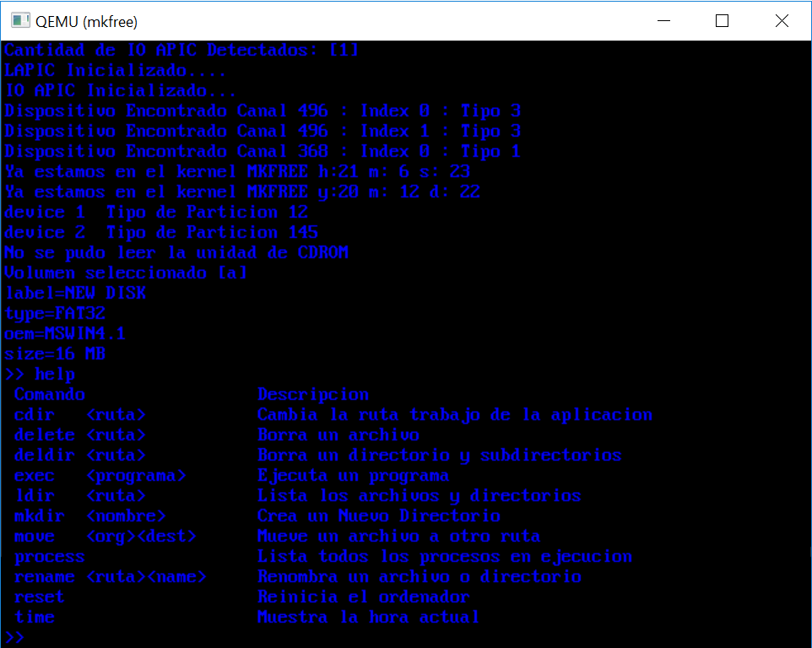Image resolution: width=812 pixels, height=648 pixels.
Task: Click the 'Descripcion' column header
Action: 313,394
